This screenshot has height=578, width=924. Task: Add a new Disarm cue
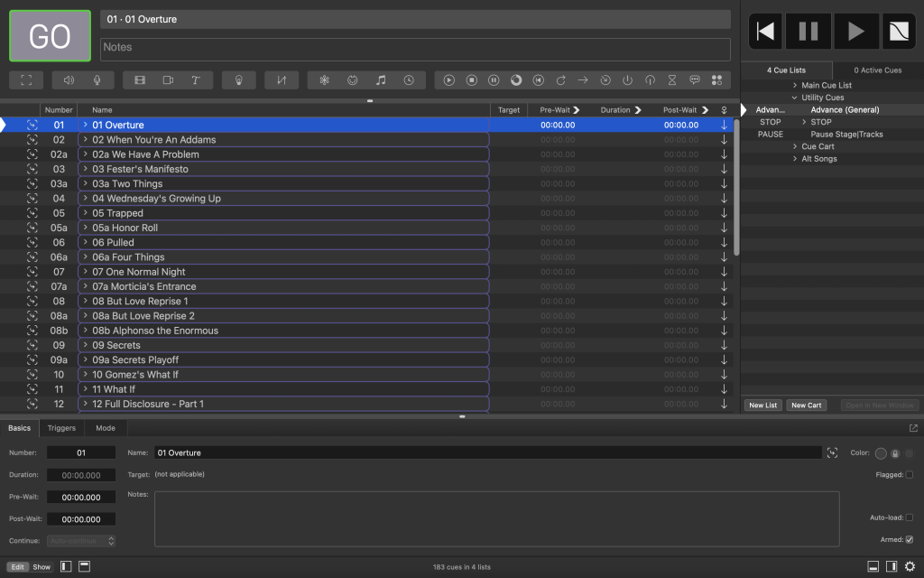pyautogui.click(x=650, y=80)
